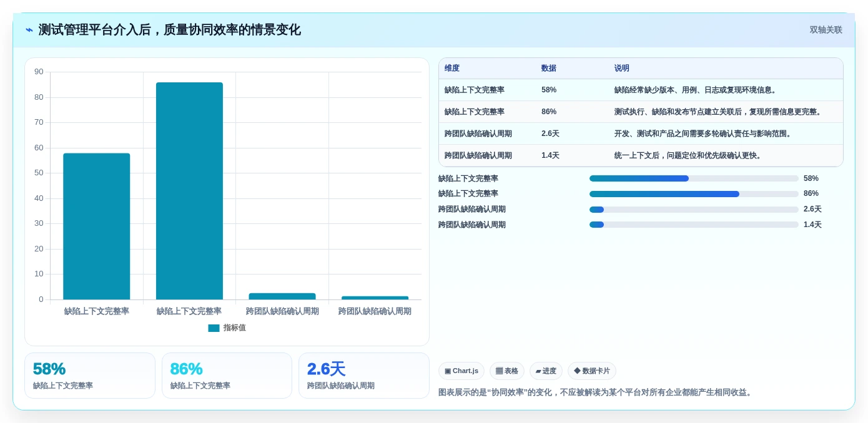Click the 58% value next to its progress bar
The height and width of the screenshot is (423, 868).
(811, 178)
